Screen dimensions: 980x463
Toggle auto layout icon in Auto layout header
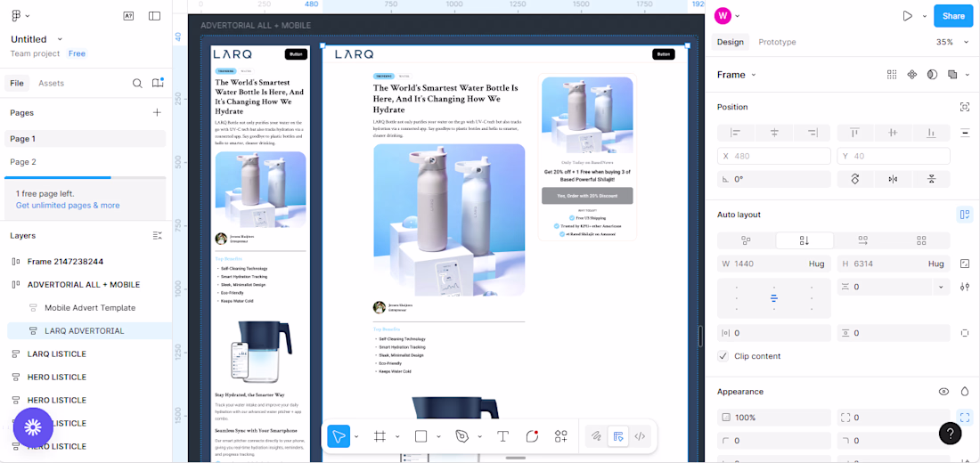(964, 215)
